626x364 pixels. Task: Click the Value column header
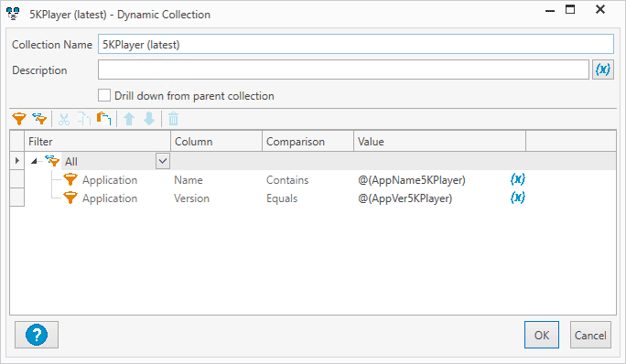[439, 141]
